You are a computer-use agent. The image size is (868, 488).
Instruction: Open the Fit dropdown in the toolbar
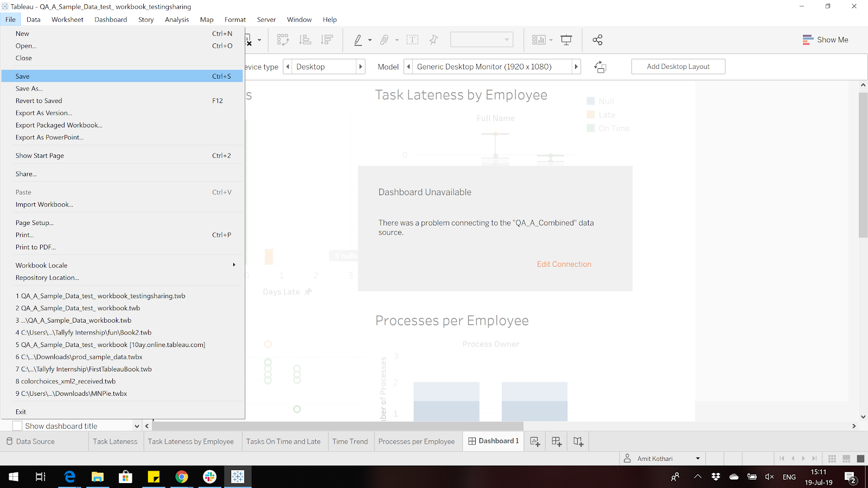(x=482, y=40)
